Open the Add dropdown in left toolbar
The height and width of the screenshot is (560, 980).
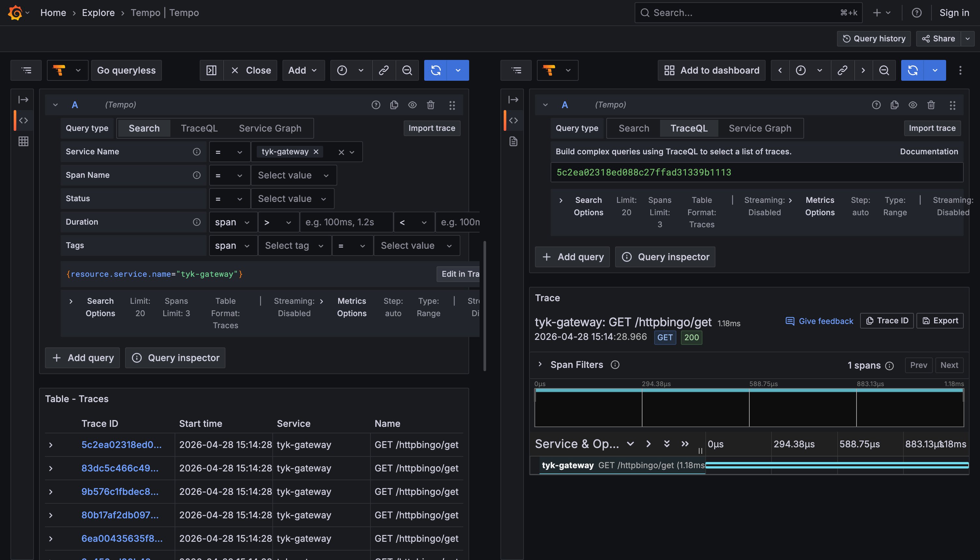coord(303,70)
